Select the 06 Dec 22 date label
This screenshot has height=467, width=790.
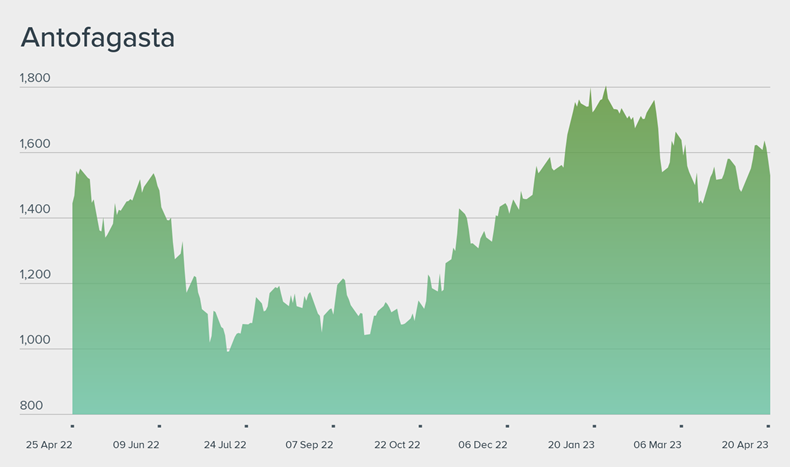click(483, 444)
